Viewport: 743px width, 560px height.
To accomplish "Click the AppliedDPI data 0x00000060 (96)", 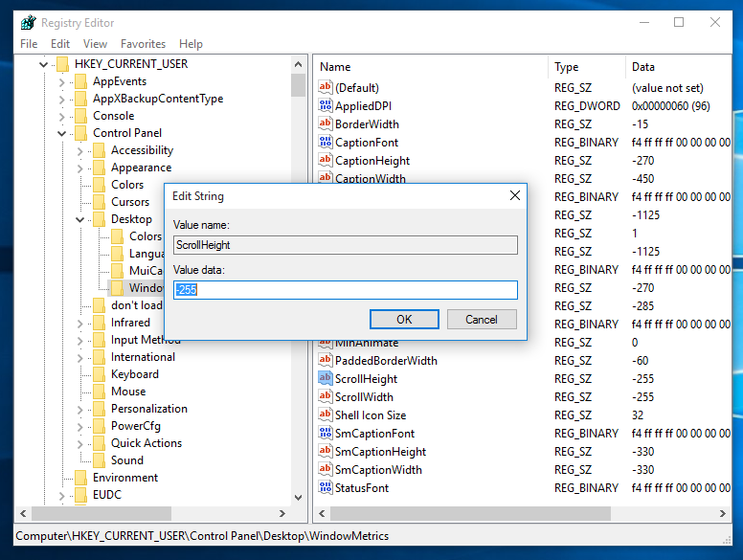I will 670,105.
